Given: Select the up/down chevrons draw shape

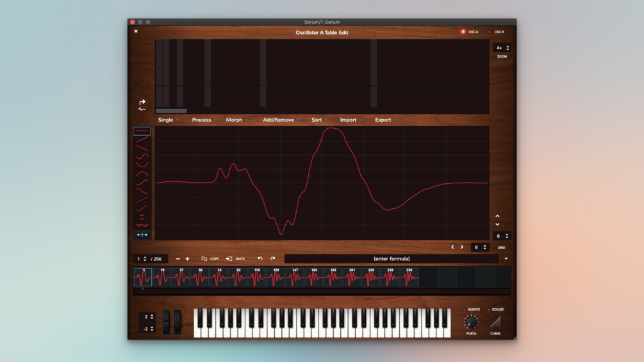Looking at the screenshot, I should click(142, 217).
